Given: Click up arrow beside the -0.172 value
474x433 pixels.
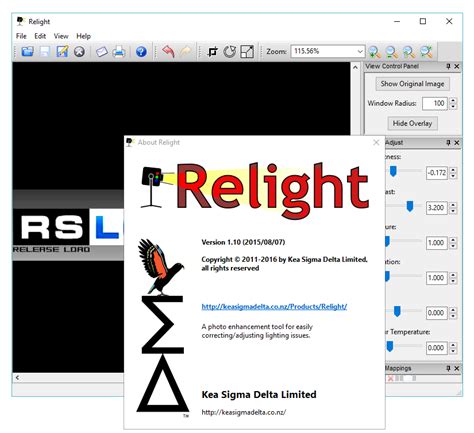Looking at the screenshot, I should click(x=453, y=170).
